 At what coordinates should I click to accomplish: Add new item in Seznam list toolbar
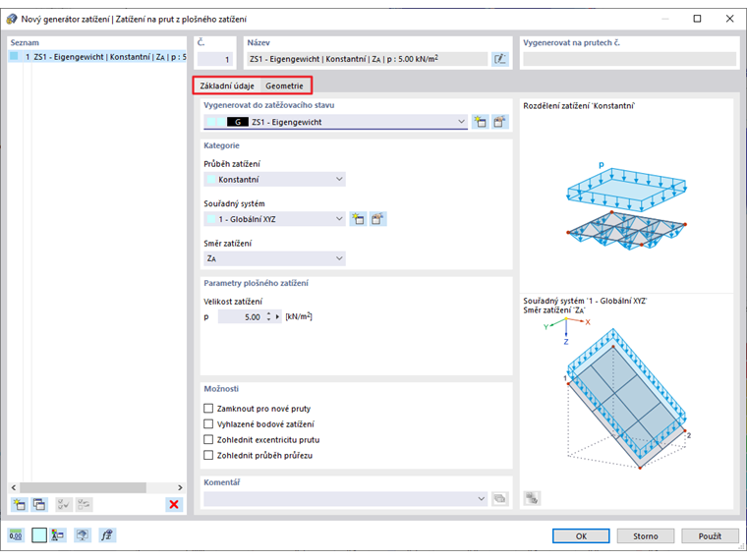pyautogui.click(x=20, y=504)
